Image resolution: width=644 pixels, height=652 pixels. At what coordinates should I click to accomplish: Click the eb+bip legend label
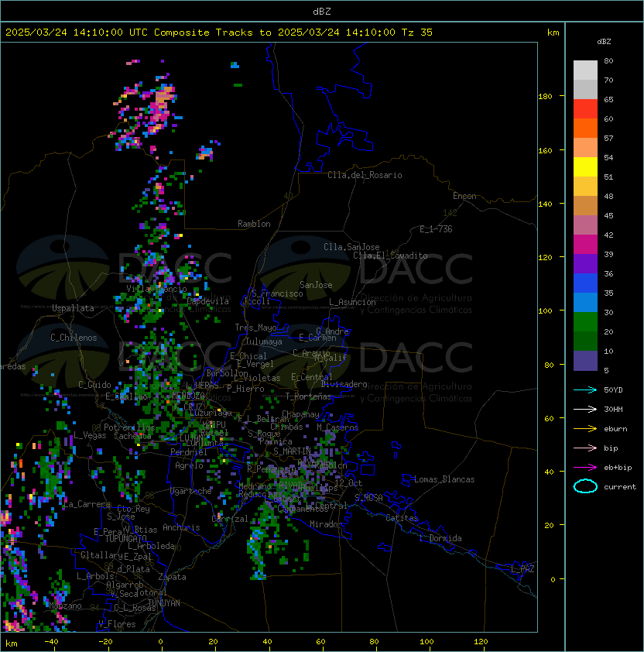(x=618, y=468)
